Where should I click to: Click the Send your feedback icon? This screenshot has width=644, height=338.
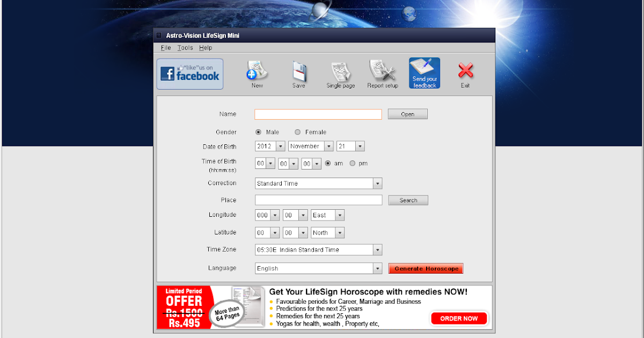point(425,73)
